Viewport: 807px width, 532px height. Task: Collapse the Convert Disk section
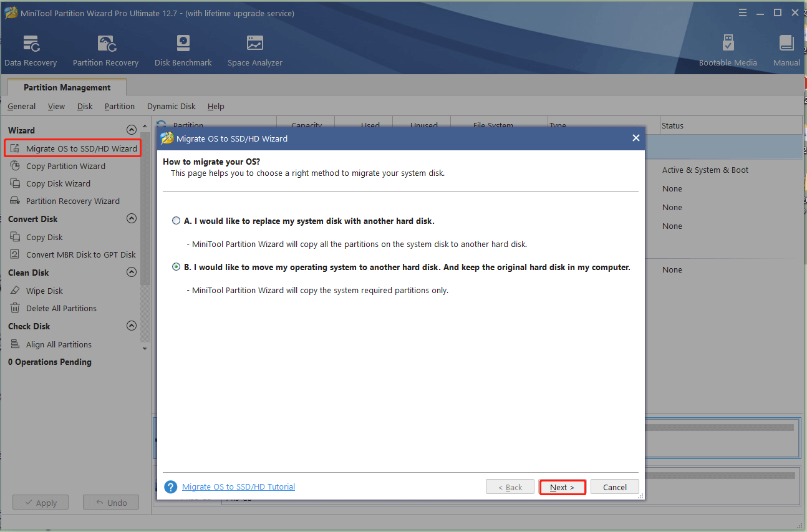[131, 219]
